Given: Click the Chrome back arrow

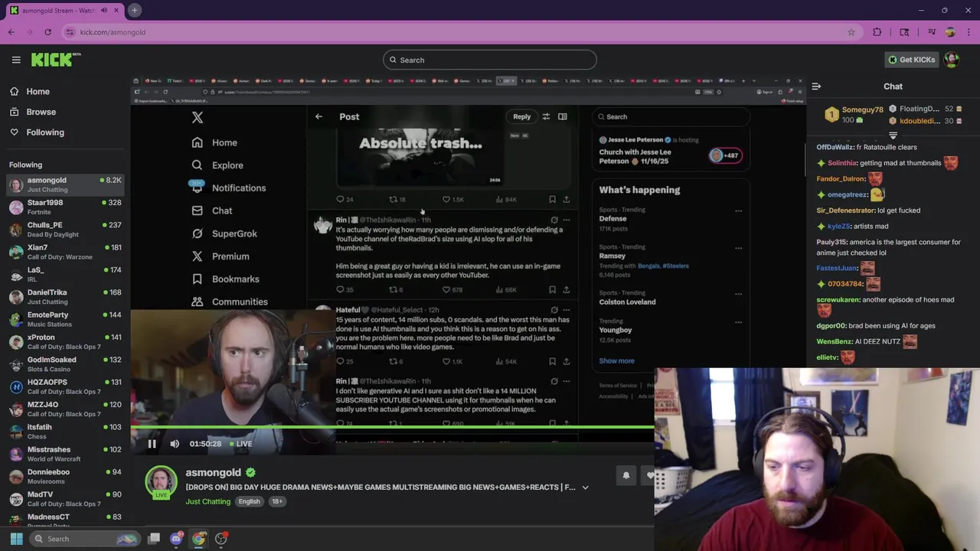Looking at the screenshot, I should point(11,32).
